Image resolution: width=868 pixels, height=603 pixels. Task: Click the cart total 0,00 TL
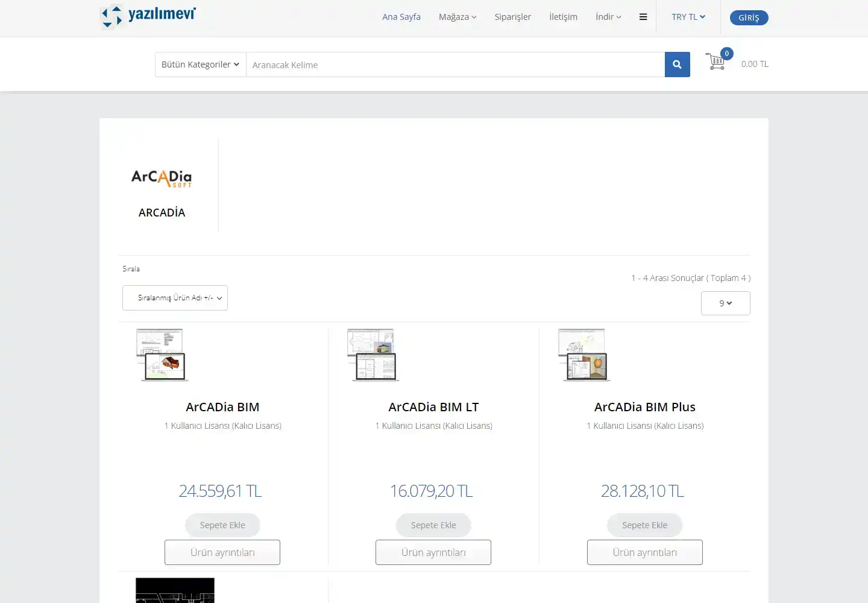pos(755,64)
